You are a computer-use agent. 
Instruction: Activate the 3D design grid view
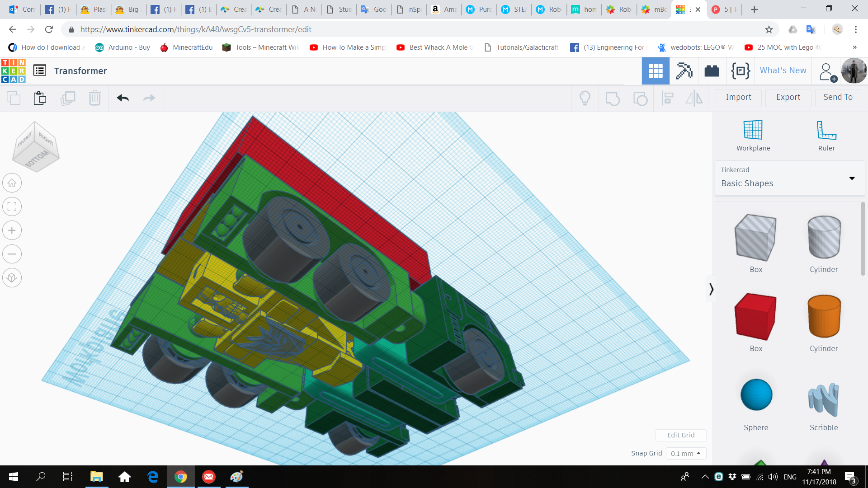655,71
